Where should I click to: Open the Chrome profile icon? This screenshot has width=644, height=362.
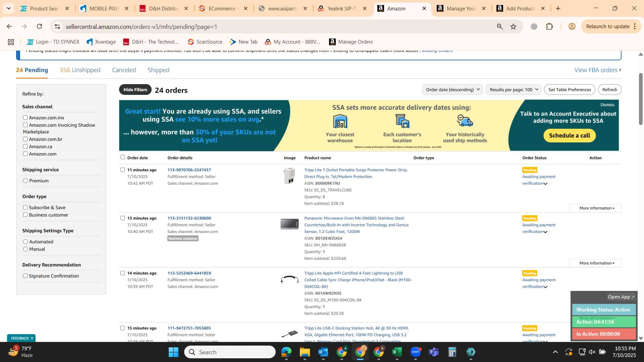(x=572, y=26)
